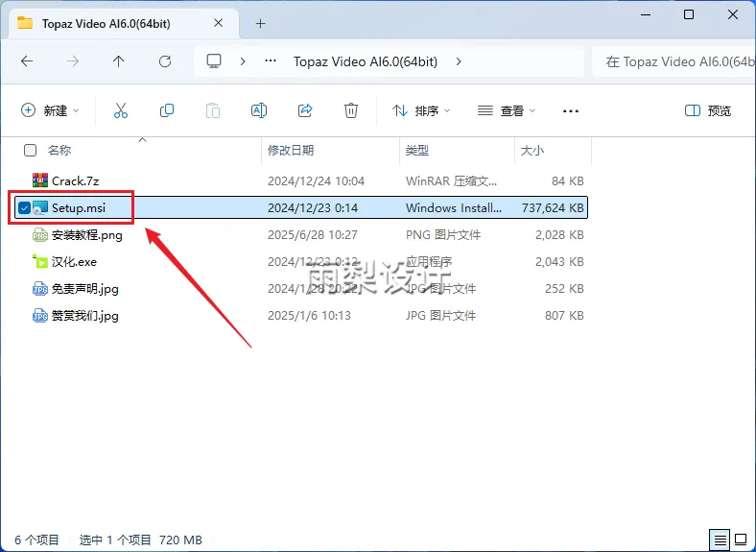Switch to details view in status bar

(x=720, y=540)
